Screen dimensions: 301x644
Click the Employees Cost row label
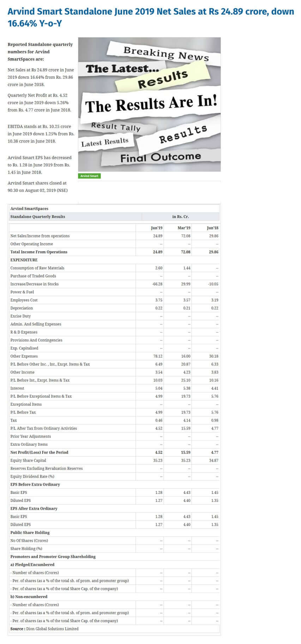click(24, 300)
